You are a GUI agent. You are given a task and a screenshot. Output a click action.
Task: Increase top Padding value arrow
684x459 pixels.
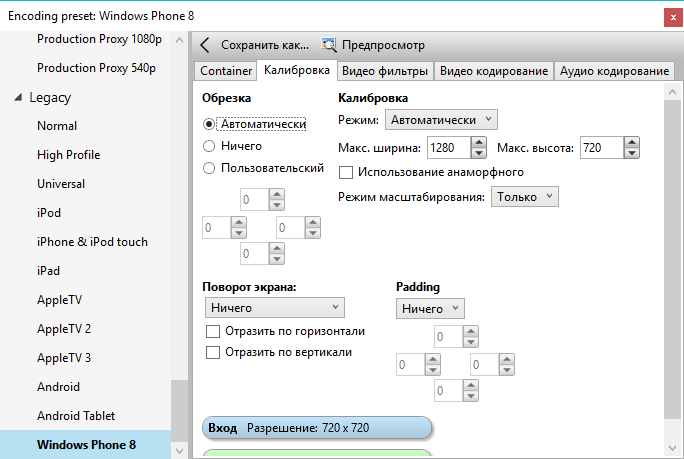click(471, 331)
